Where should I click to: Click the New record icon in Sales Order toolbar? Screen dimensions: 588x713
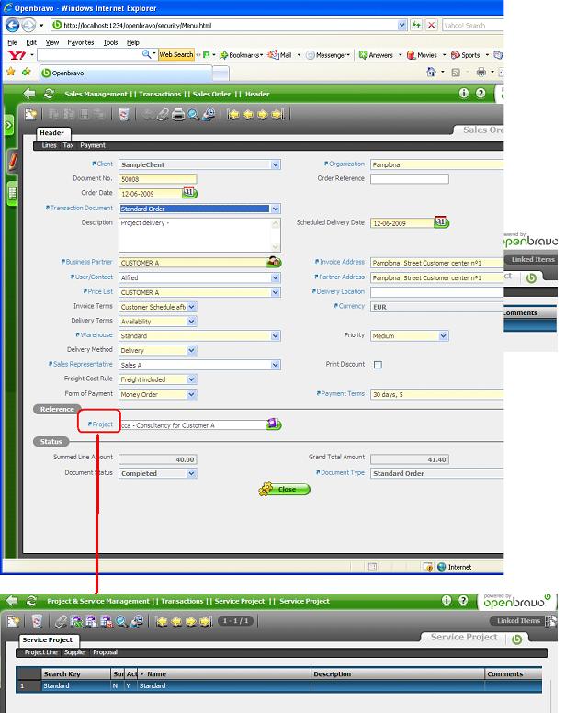(x=32, y=114)
